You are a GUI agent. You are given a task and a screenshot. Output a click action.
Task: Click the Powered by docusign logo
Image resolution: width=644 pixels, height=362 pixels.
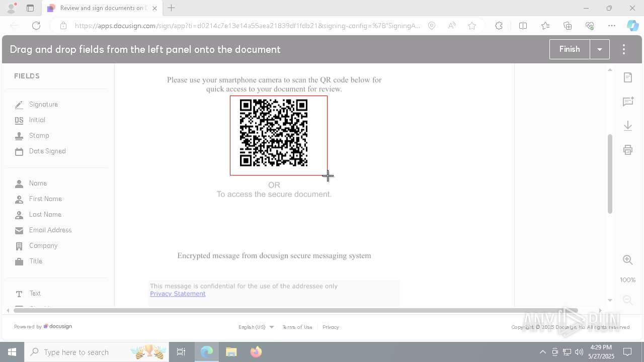[43, 326]
